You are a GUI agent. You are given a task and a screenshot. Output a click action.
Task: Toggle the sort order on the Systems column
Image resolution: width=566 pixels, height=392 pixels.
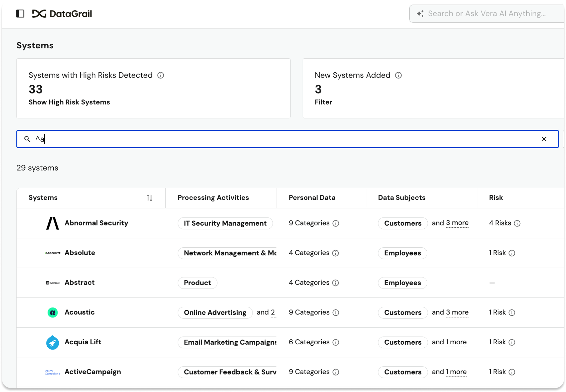[x=149, y=198]
